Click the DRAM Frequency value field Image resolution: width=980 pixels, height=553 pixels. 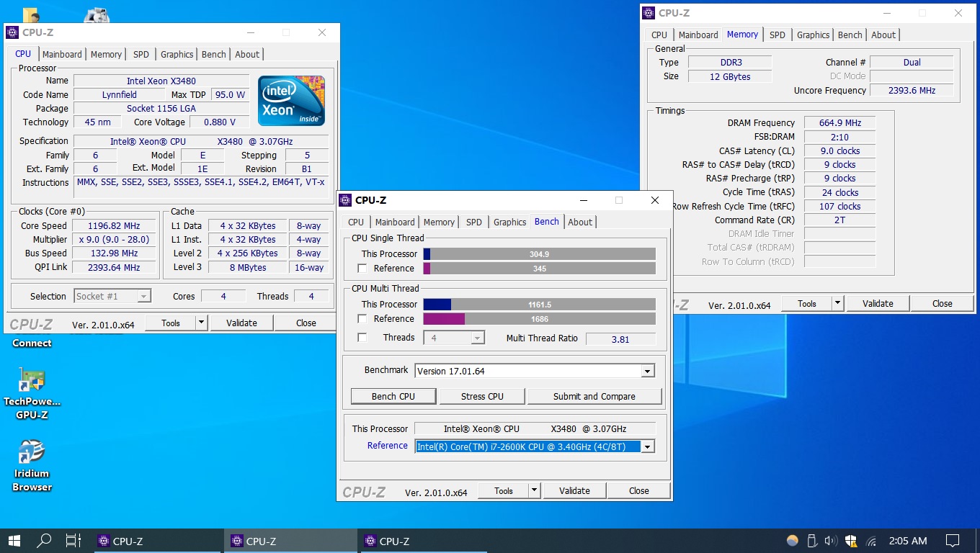840,123
